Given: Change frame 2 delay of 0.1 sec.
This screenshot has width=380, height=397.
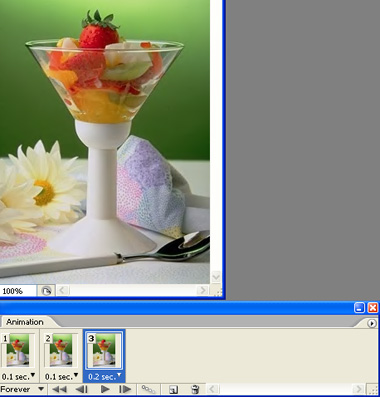Looking at the screenshot, I should click(61, 377).
